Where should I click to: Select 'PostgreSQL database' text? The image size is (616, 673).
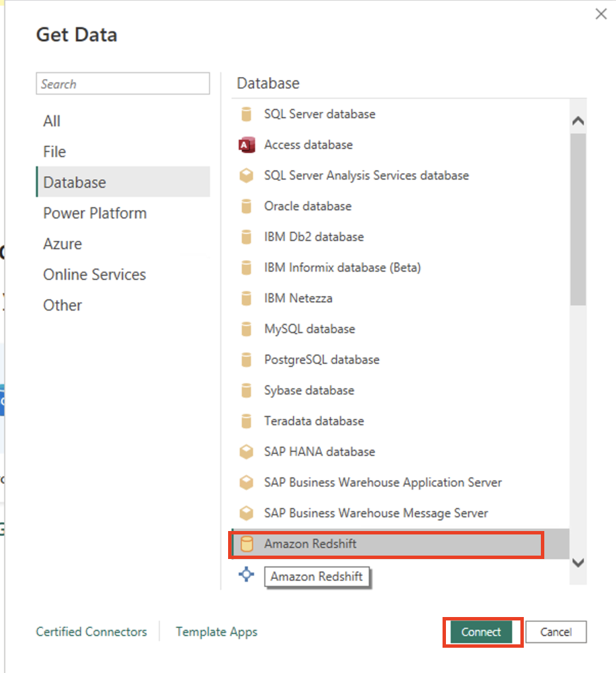pyautogui.click(x=322, y=360)
